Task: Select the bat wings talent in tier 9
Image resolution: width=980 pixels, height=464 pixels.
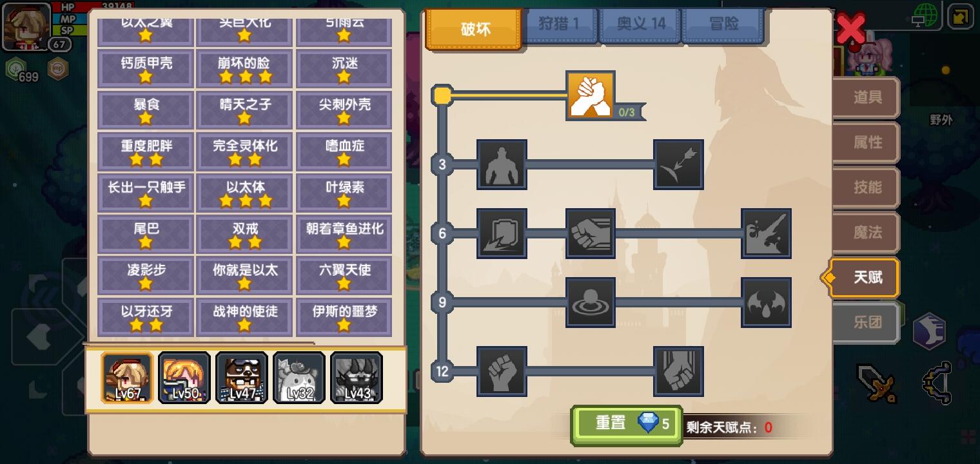Action: [x=766, y=302]
